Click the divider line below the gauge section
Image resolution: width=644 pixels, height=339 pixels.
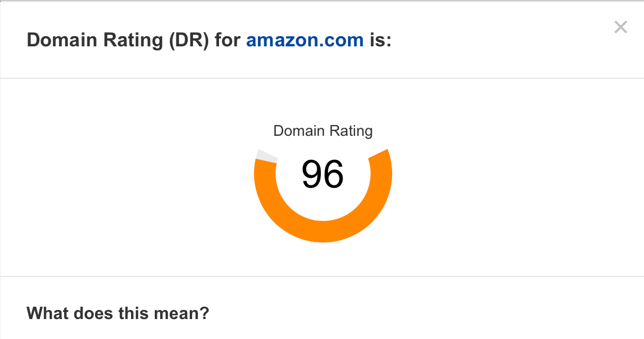tap(323, 275)
